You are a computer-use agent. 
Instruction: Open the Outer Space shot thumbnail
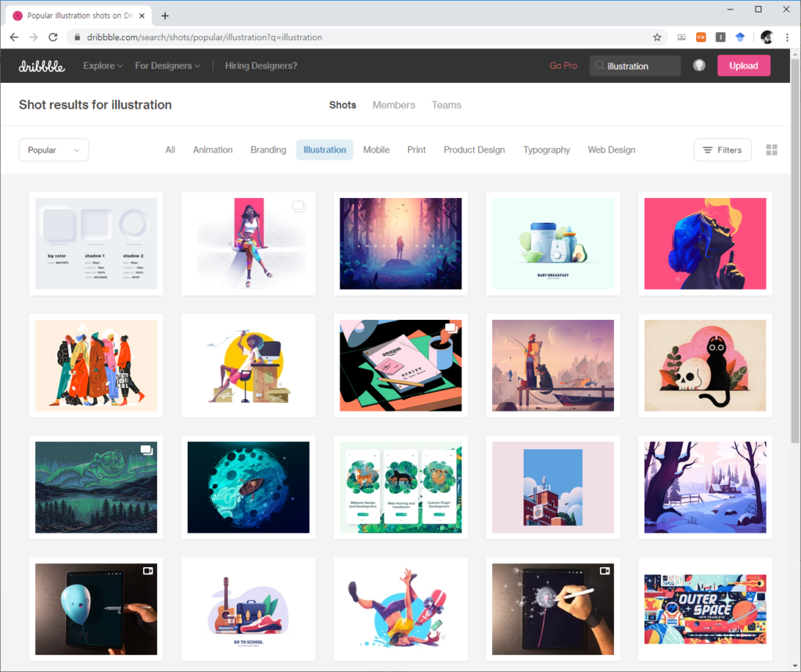[705, 609]
